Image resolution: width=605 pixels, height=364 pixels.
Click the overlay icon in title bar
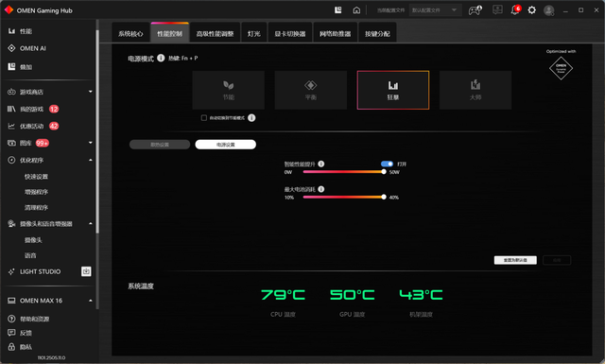[338, 10]
